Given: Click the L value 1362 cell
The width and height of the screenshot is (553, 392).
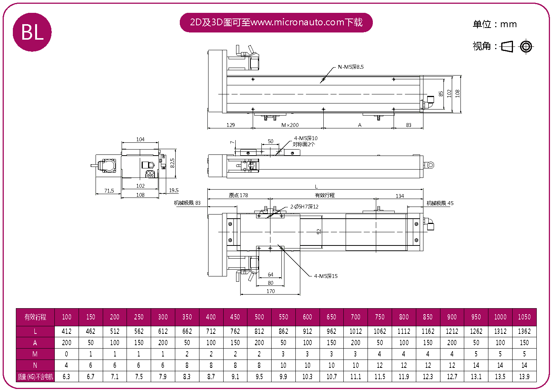Looking at the screenshot, I should (524, 331).
